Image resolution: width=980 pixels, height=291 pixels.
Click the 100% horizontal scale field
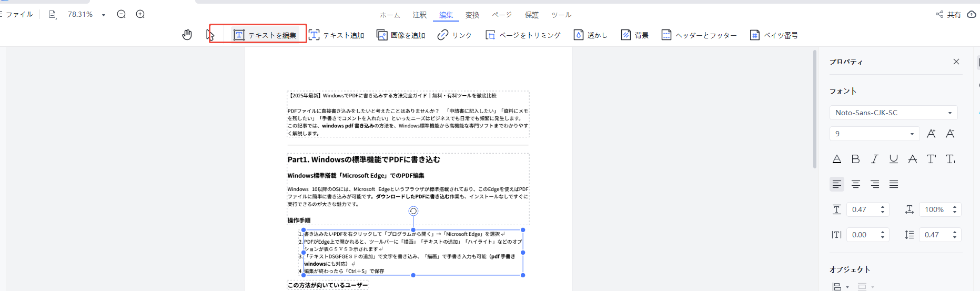pyautogui.click(x=940, y=209)
